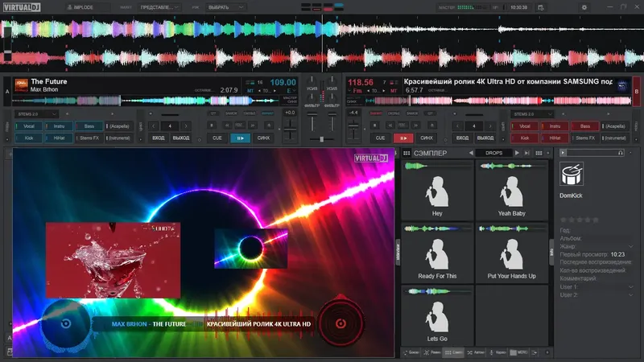This screenshot has width=644, height=362.
Task: Switch to the Сэмпл bottom tab
Action: click(x=453, y=352)
